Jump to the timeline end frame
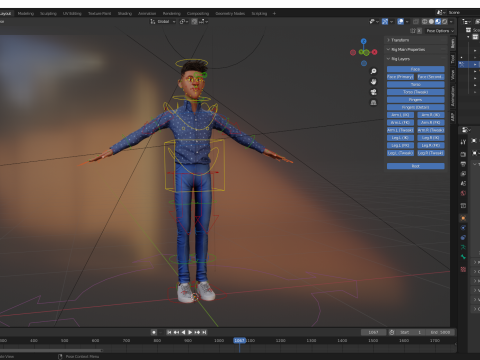The image size is (480, 360). 204,332
